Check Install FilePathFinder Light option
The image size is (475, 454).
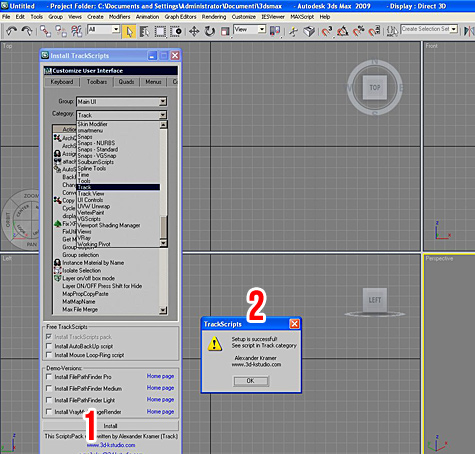[x=49, y=400]
